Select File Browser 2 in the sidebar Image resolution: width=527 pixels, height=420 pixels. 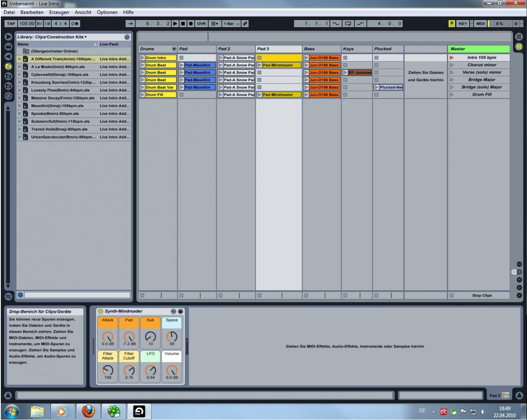[8, 76]
